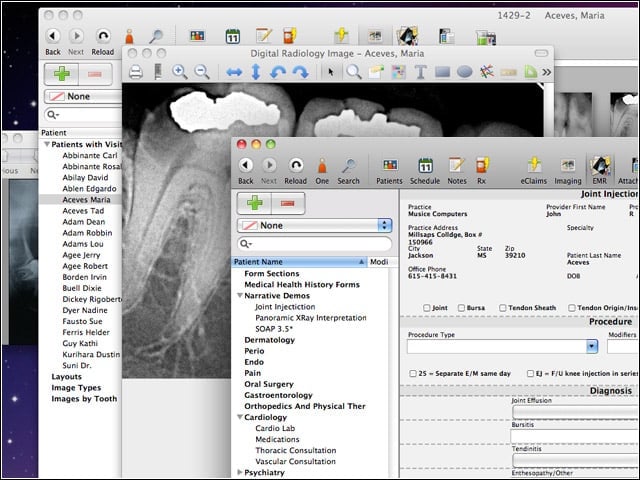Click search field in front window sidebar

point(314,244)
